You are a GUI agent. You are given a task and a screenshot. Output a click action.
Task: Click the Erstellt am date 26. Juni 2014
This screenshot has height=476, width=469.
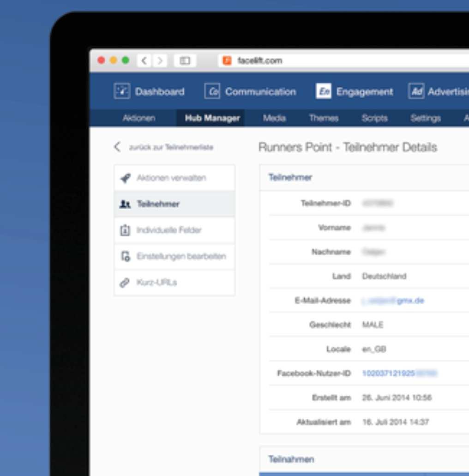click(x=397, y=398)
